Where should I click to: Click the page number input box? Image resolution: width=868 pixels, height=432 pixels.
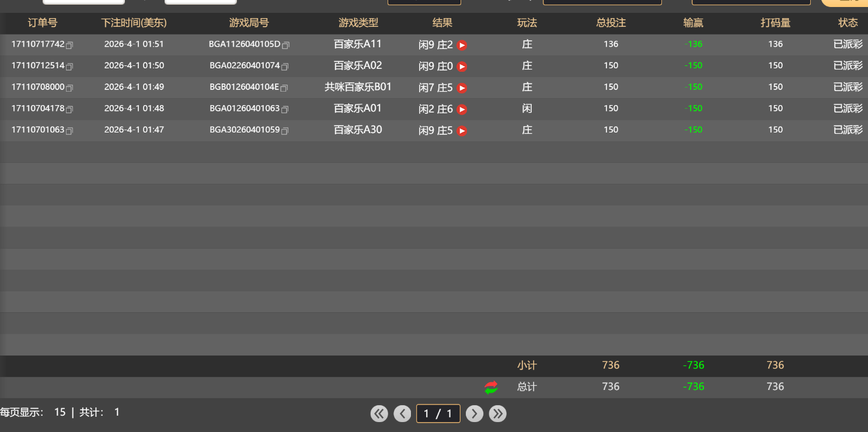click(x=438, y=413)
